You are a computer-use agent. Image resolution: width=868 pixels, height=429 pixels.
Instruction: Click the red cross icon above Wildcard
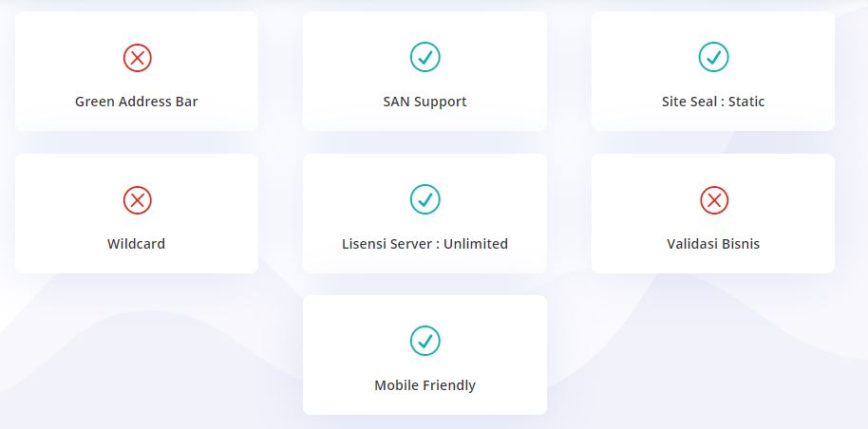137,200
